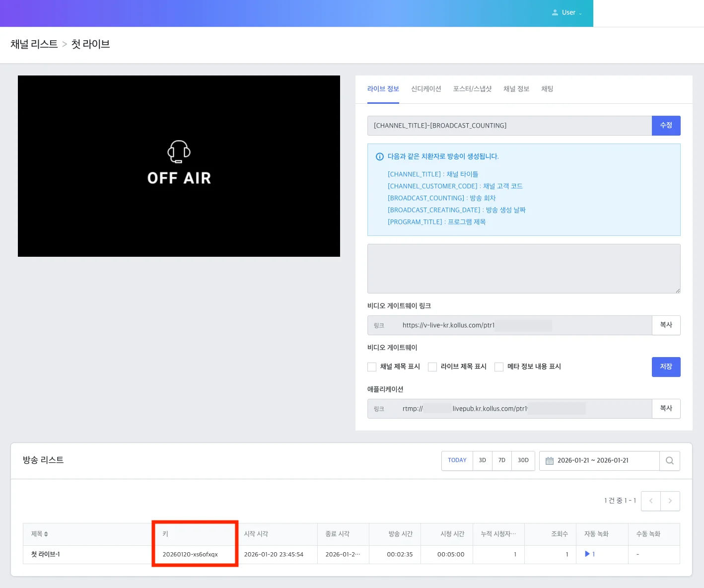
Task: Select the 채팅 tab
Action: point(547,89)
